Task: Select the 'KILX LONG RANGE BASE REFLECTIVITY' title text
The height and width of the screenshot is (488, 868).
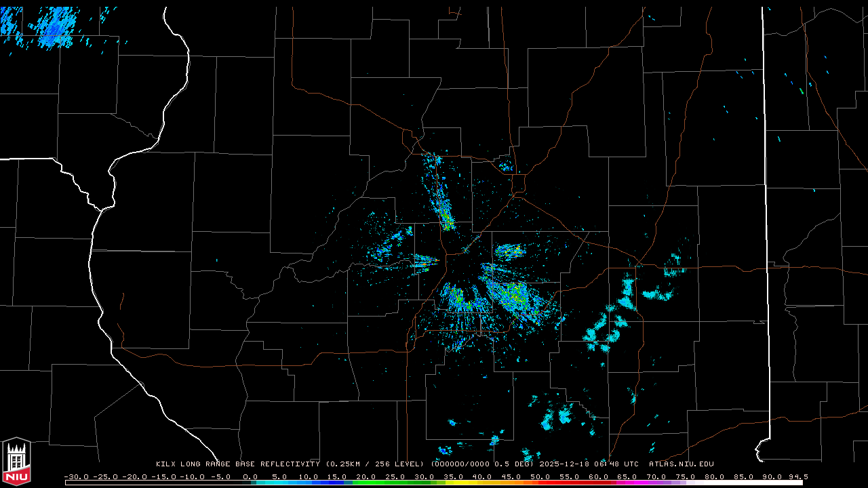Action: [x=238, y=464]
